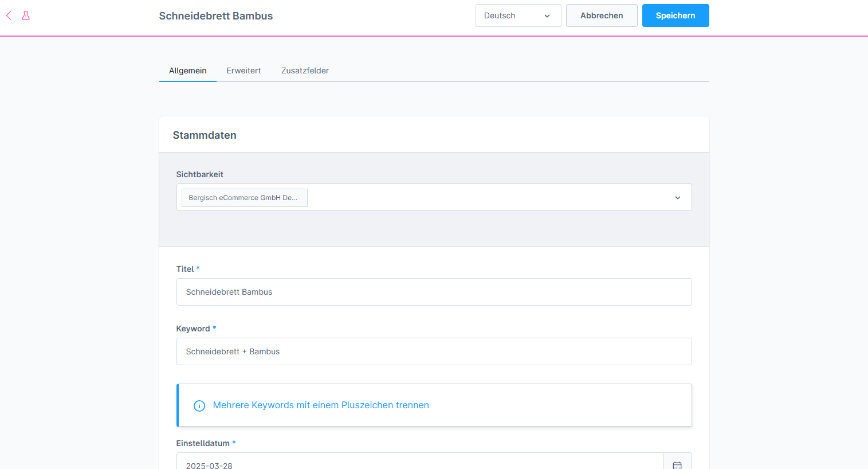This screenshot has width=868, height=469.
Task: Go to the Zusatzfelder tab
Action: pyautogui.click(x=305, y=71)
